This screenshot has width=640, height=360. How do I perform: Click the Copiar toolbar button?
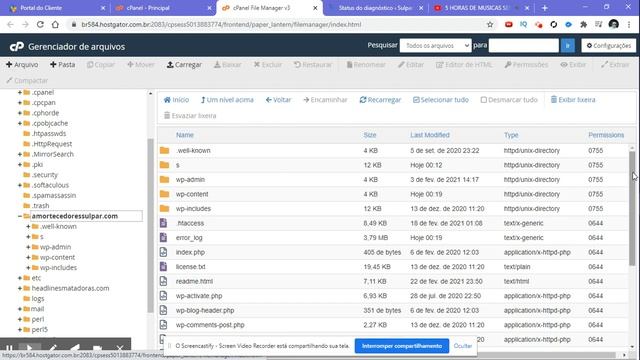[100, 64]
